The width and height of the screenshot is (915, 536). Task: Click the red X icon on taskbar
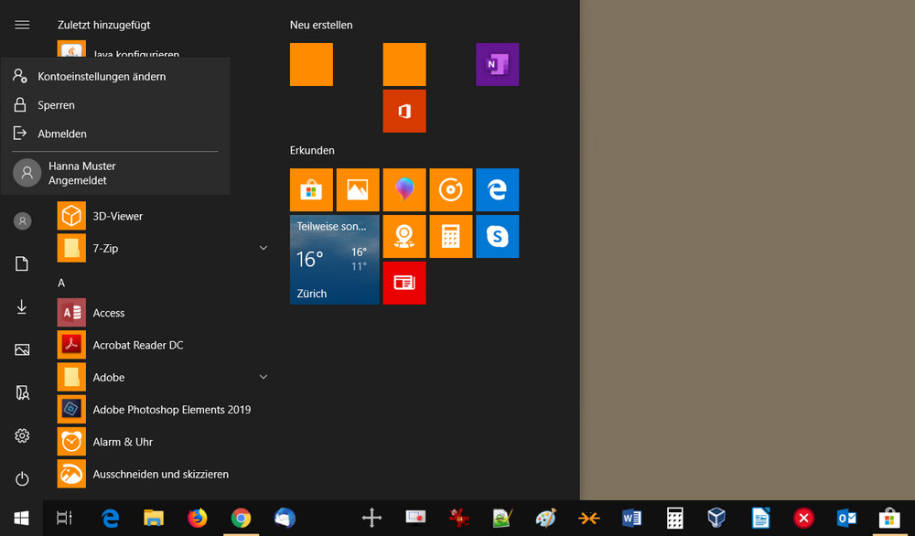pyautogui.click(x=804, y=518)
